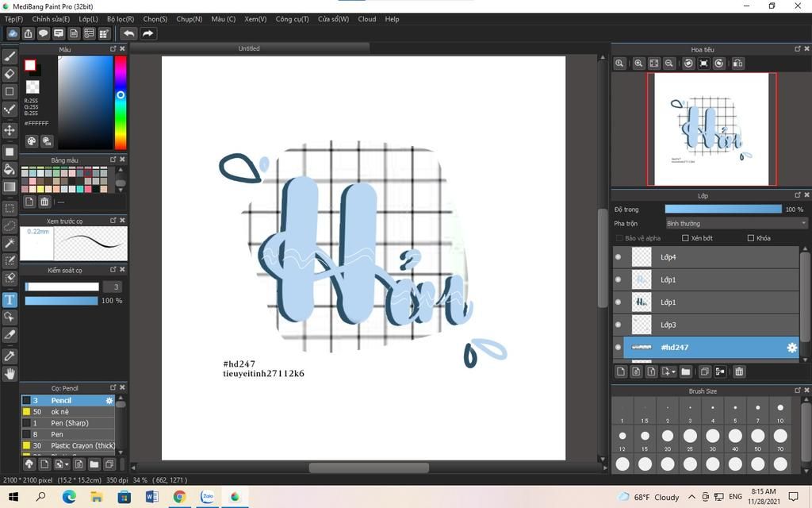This screenshot has height=508, width=812.
Task: Hide the Lớp3 layer
Action: click(x=619, y=325)
